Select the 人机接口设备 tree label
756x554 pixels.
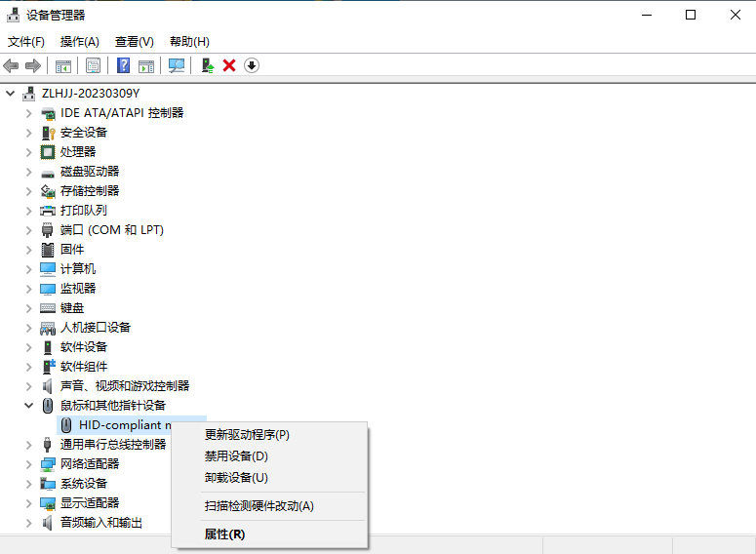96,328
